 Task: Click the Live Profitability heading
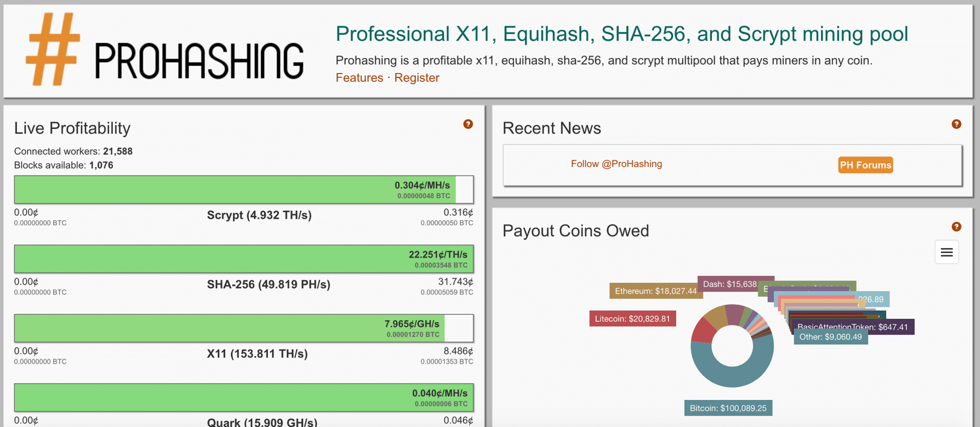72,128
